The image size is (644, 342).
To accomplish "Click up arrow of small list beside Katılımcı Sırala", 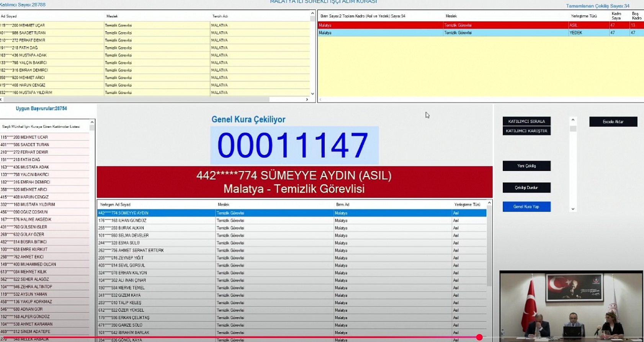I will pos(573,120).
